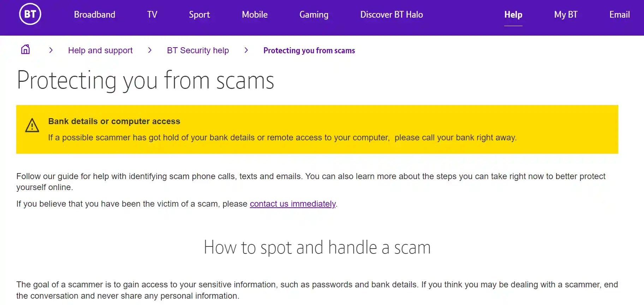Open the Help tab
This screenshot has width=644, height=305.
(513, 15)
